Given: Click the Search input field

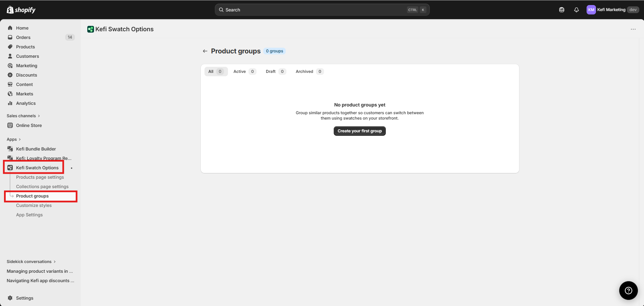Looking at the screenshot, I should point(322,10).
